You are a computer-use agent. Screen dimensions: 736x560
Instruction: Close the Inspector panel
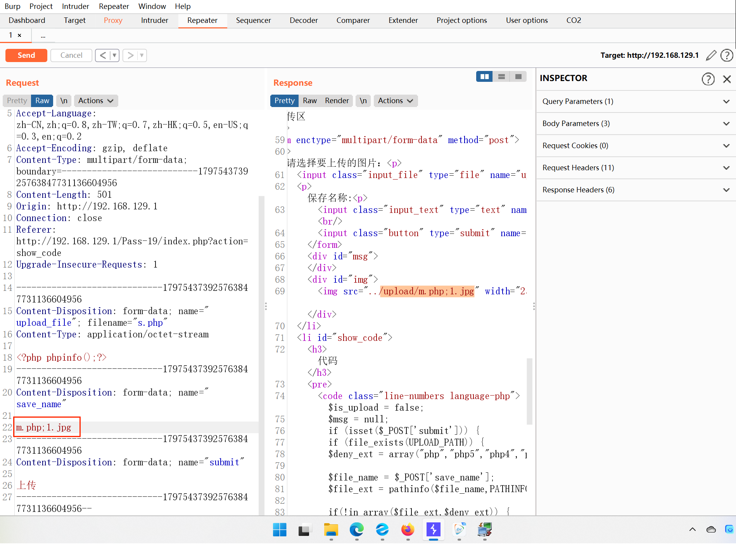[x=727, y=79]
